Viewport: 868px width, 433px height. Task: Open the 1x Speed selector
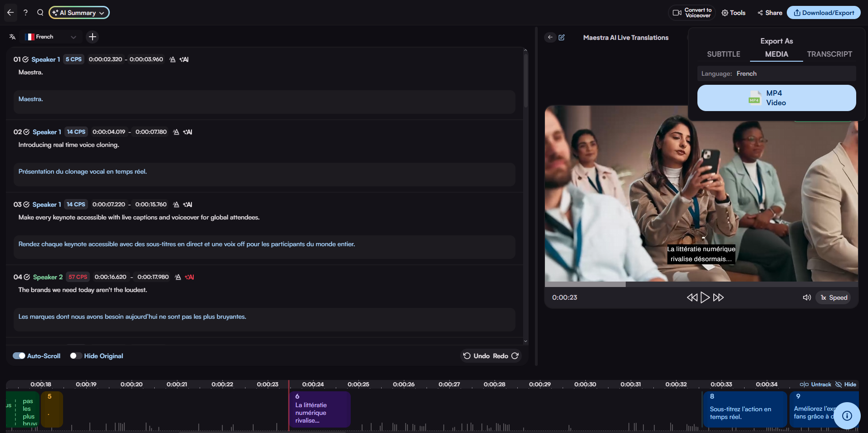tap(834, 297)
